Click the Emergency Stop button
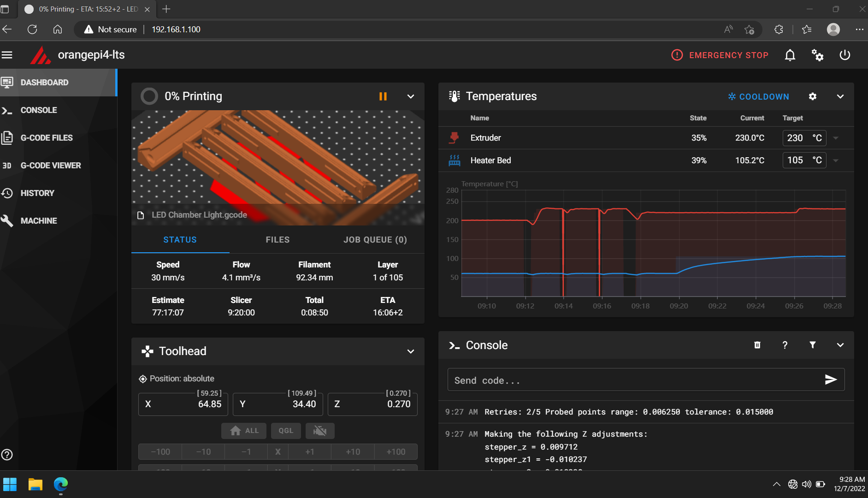This screenshot has height=498, width=868. coord(720,55)
